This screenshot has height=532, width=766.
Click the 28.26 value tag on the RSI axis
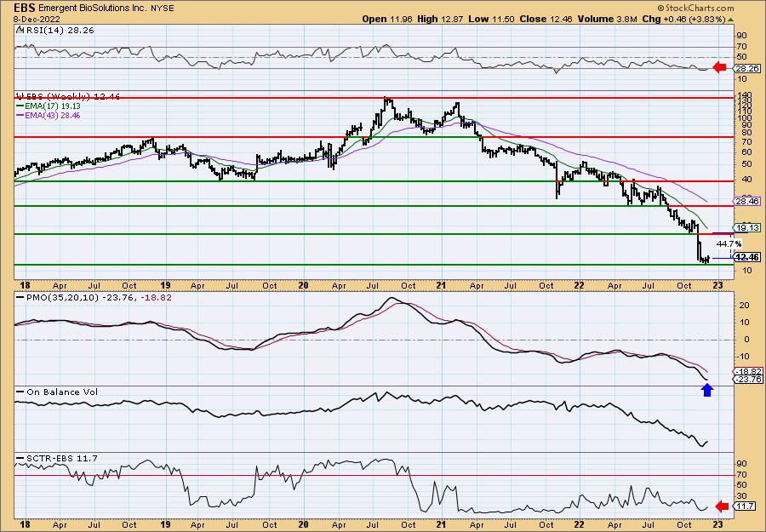click(748, 68)
